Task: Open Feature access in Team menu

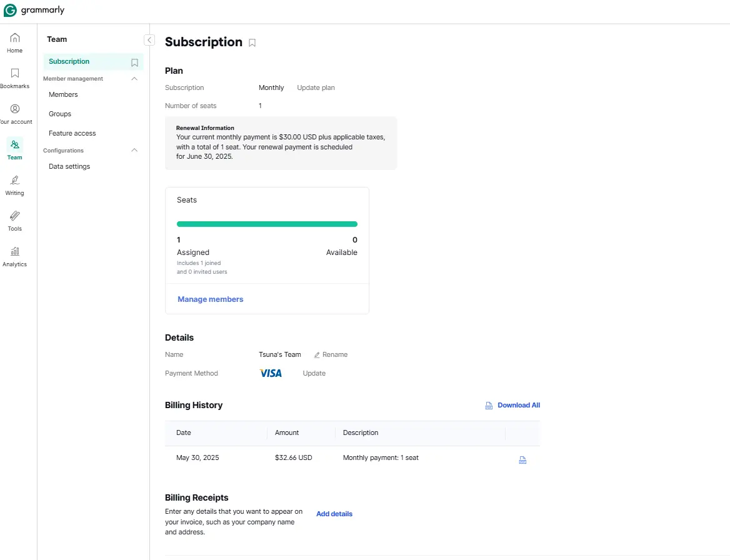Action: [x=72, y=133]
